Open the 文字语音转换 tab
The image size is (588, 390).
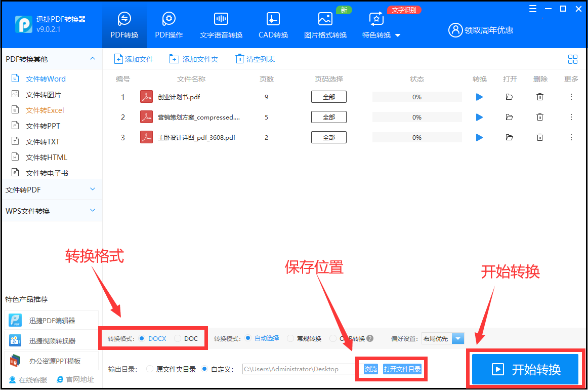[221, 25]
